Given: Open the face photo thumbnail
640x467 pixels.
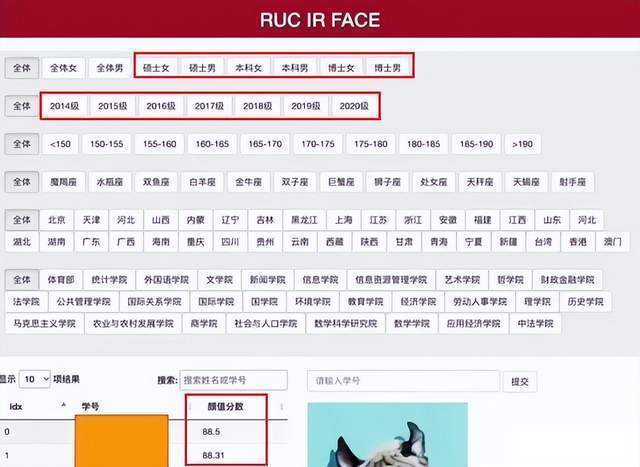Looking at the screenshot, I should pos(387,435).
